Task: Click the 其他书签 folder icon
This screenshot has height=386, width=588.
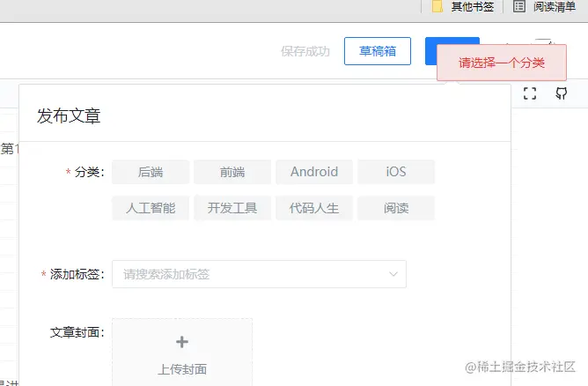Action: click(x=437, y=6)
